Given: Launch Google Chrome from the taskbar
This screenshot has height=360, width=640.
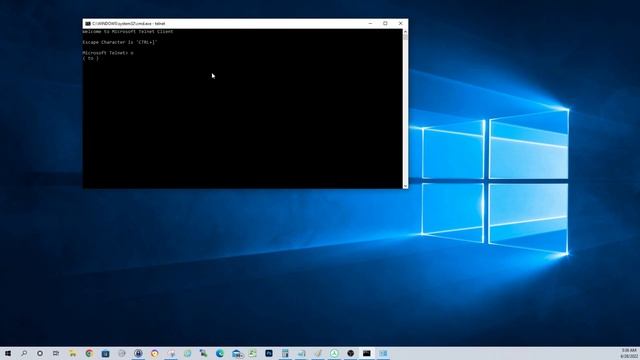Looking at the screenshot, I should tap(89, 353).
